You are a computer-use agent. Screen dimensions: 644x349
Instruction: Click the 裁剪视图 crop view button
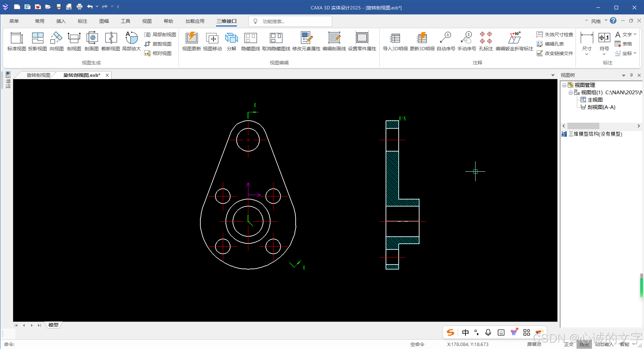[158, 44]
